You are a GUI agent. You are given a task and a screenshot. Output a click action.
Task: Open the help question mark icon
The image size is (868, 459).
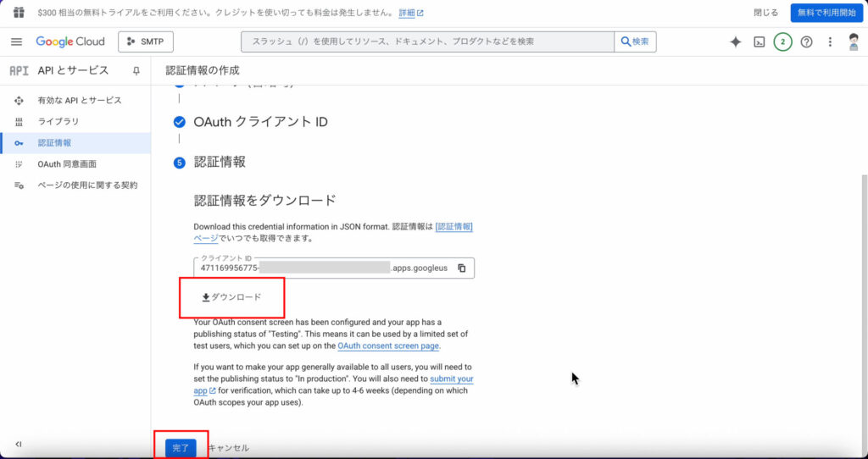point(807,42)
